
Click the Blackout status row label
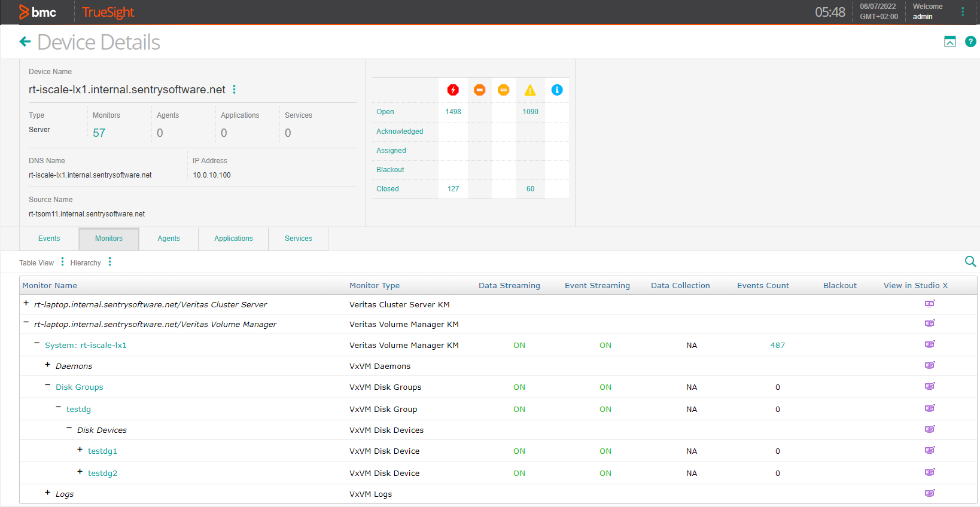pyautogui.click(x=390, y=170)
